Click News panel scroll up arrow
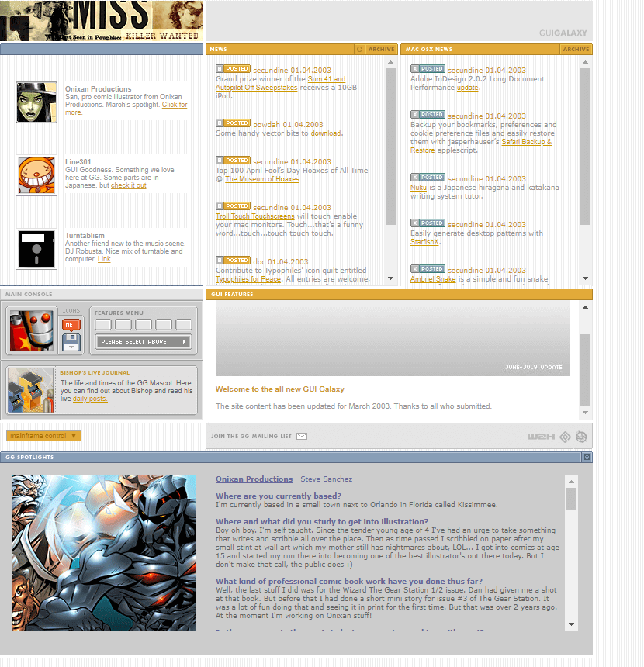 390,63
